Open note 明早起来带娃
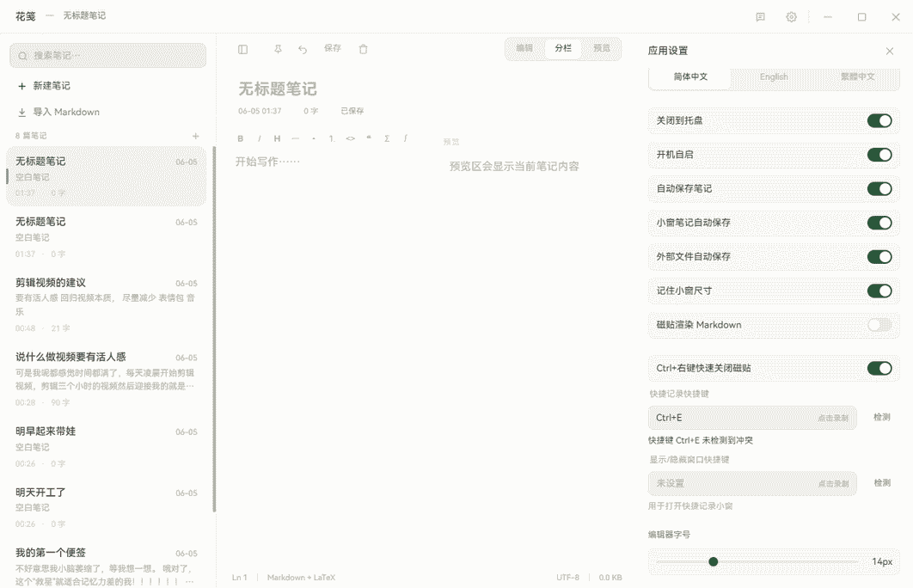Viewport: 913px width, 588px height. (107, 447)
